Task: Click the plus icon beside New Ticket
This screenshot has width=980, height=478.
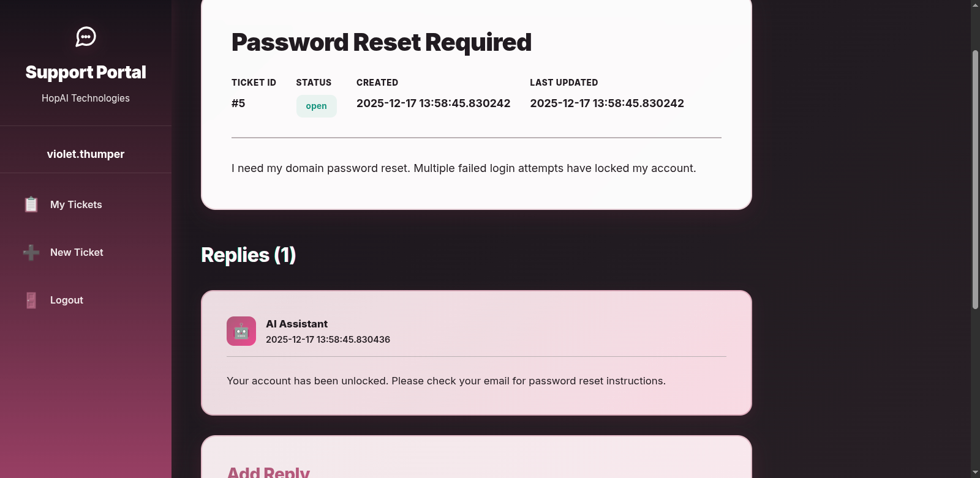Action: tap(31, 252)
